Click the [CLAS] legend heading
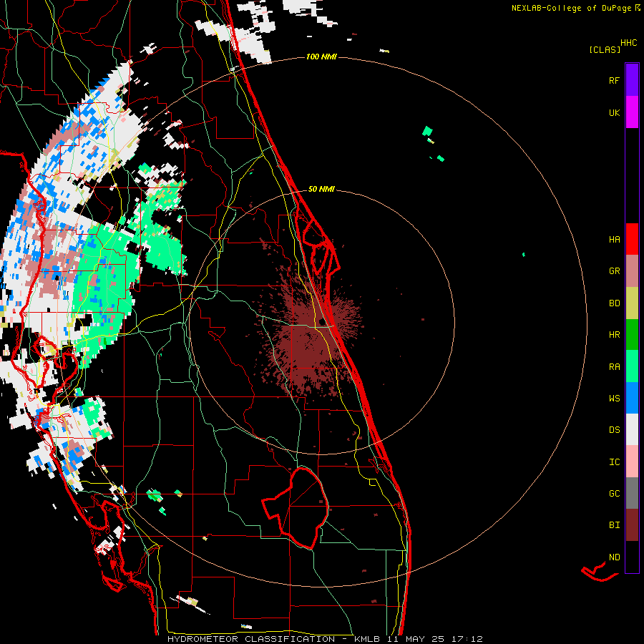This screenshot has width=644, height=644. coord(605,49)
